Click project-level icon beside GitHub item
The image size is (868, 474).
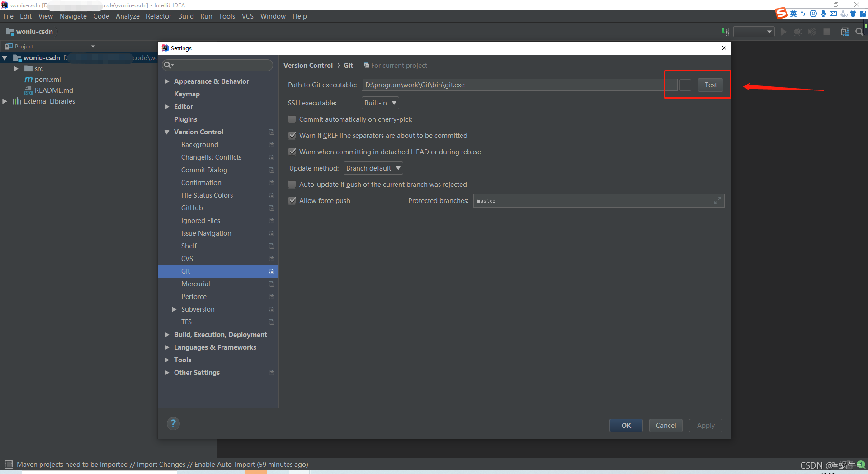pos(271,208)
